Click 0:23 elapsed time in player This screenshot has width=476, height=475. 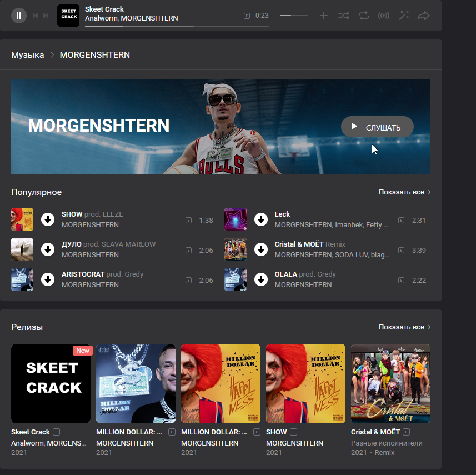click(x=262, y=16)
